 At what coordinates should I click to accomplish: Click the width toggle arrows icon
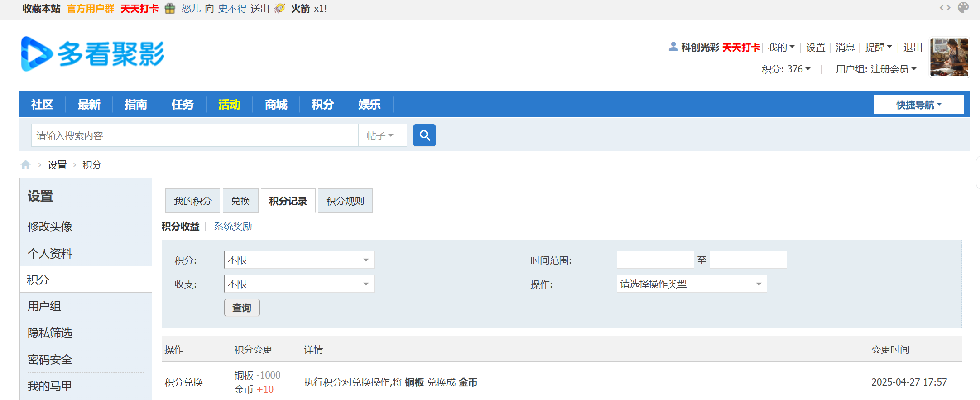(945, 8)
